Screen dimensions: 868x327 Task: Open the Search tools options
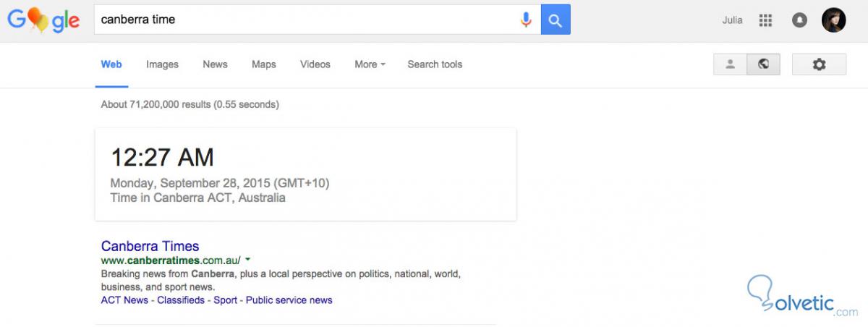(435, 64)
